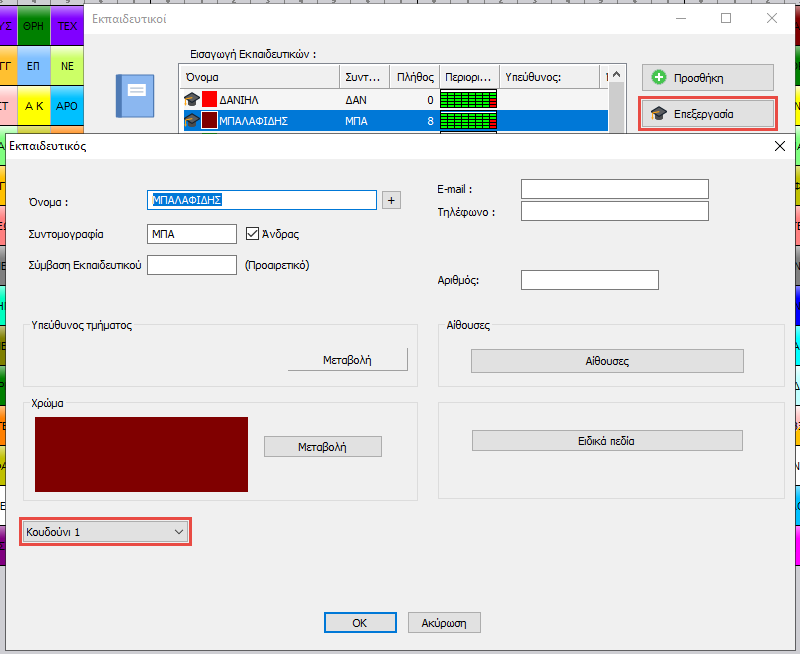Viewport: 800px width, 654px height.
Task: Open the Κουδούνι 1 dropdown
Action: (x=105, y=532)
